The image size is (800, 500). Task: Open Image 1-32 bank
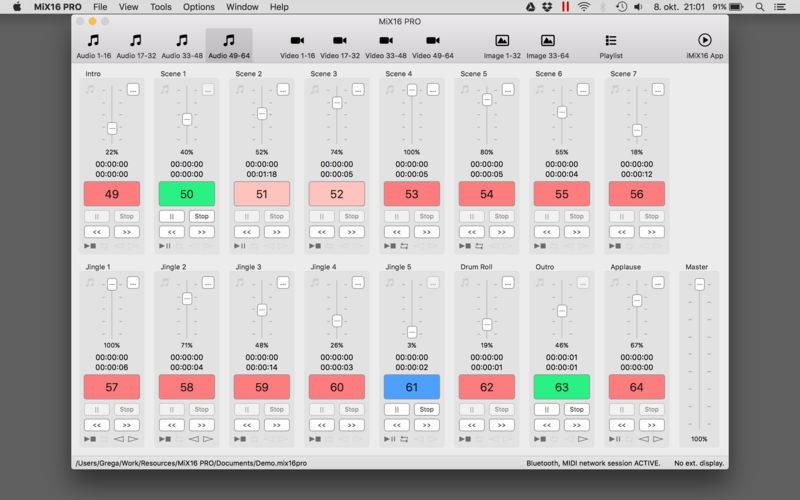click(x=502, y=45)
